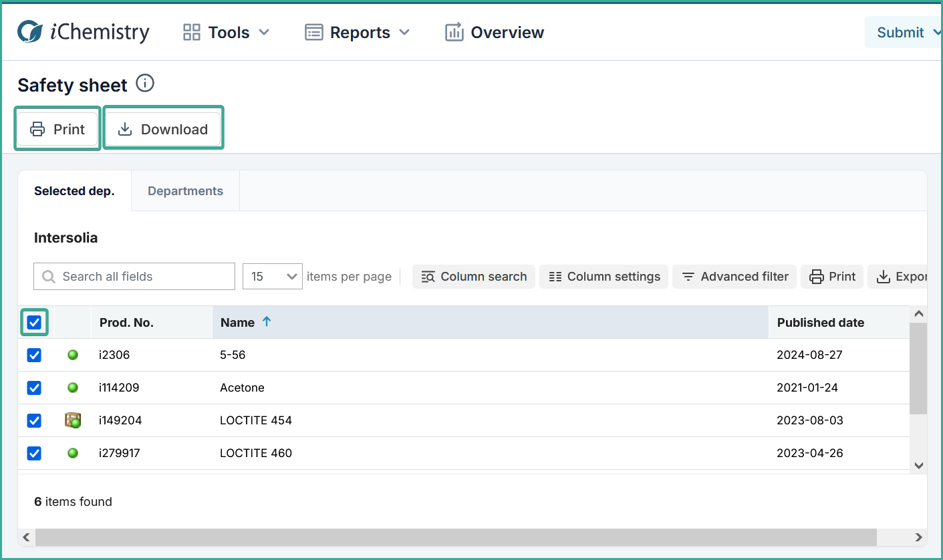The image size is (943, 560).
Task: Go to the Overview page
Action: pyautogui.click(x=495, y=32)
